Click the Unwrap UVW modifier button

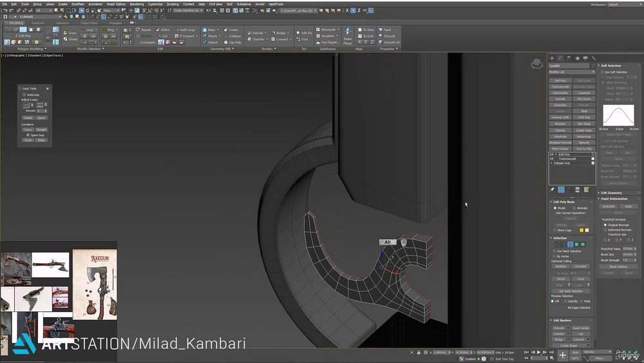click(560, 117)
